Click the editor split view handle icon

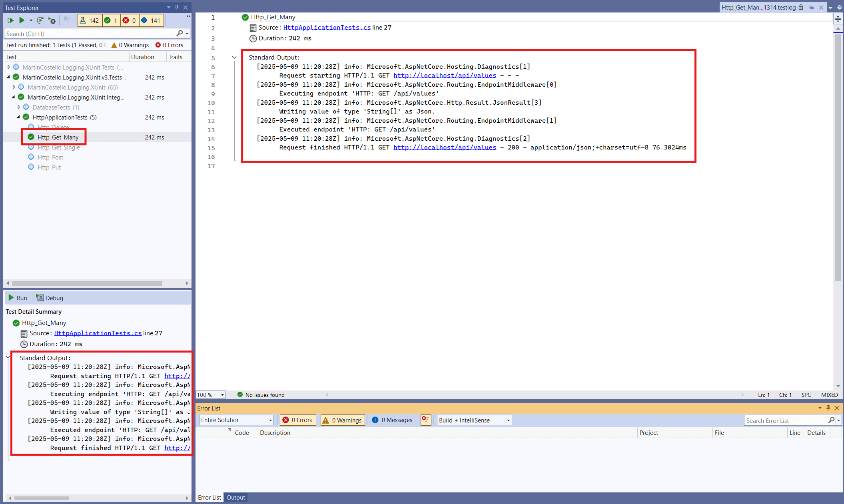pos(838,18)
